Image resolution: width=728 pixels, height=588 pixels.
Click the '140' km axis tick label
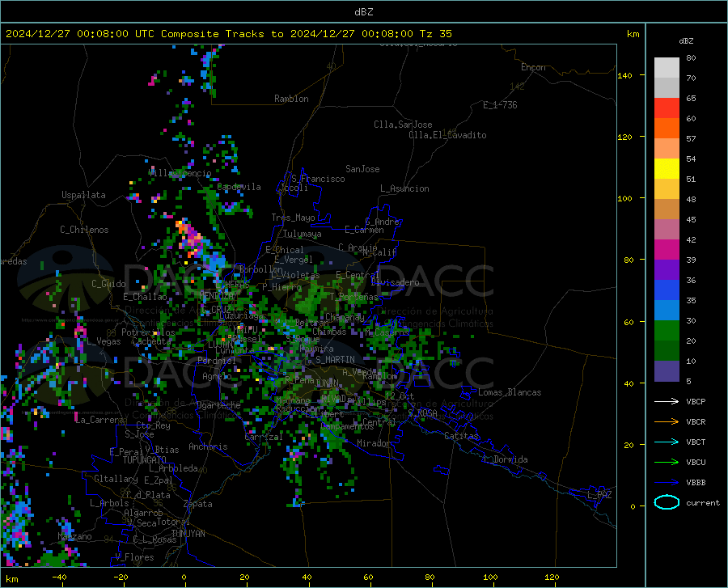tap(624, 75)
